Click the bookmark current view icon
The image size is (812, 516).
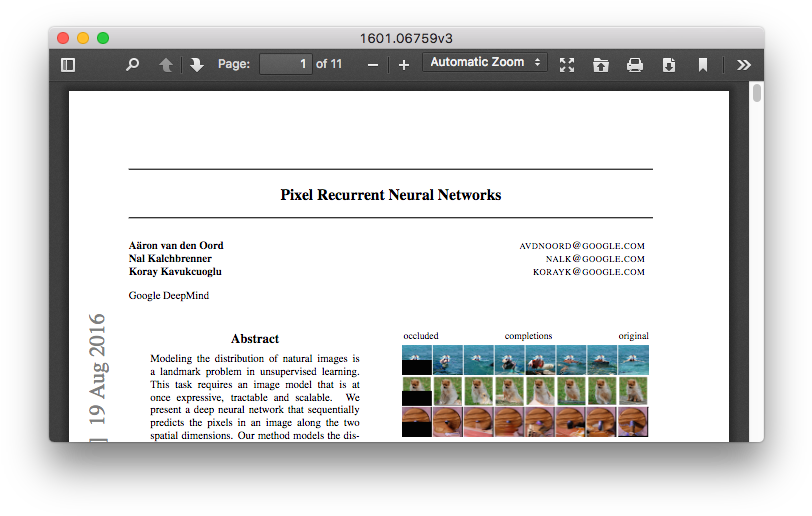point(703,65)
